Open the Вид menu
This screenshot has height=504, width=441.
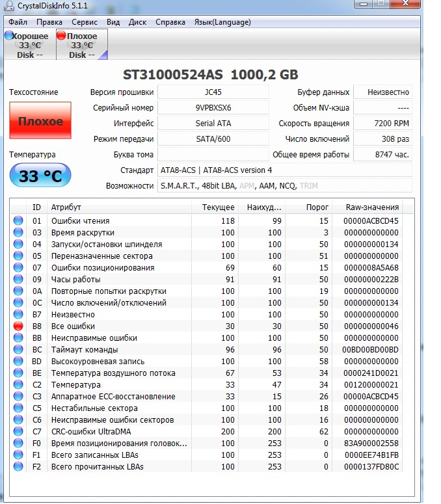point(113,22)
